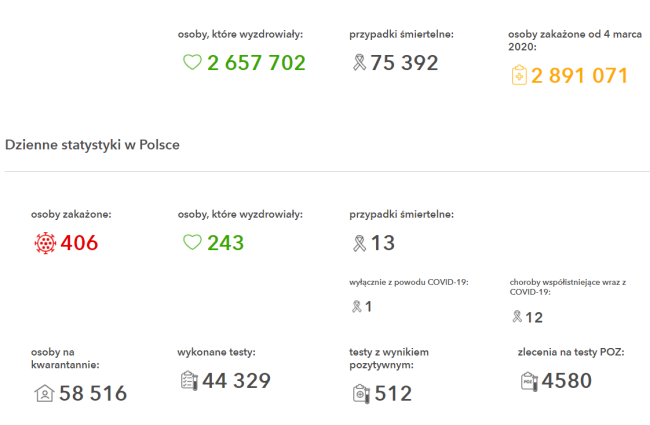Click the house quarantine icon by 58 516
This screenshot has width=650, height=425.
pos(44,393)
